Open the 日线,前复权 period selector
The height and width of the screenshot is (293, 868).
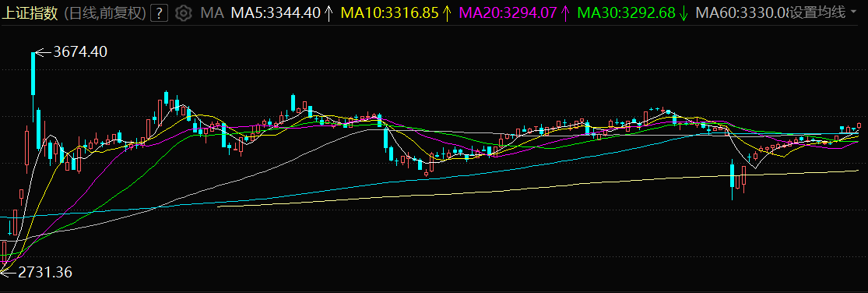105,12
